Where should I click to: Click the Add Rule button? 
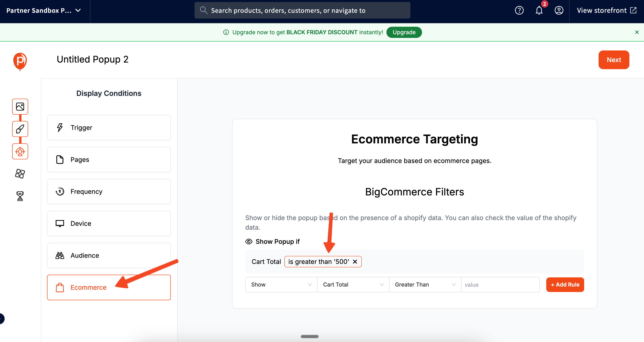pos(565,284)
